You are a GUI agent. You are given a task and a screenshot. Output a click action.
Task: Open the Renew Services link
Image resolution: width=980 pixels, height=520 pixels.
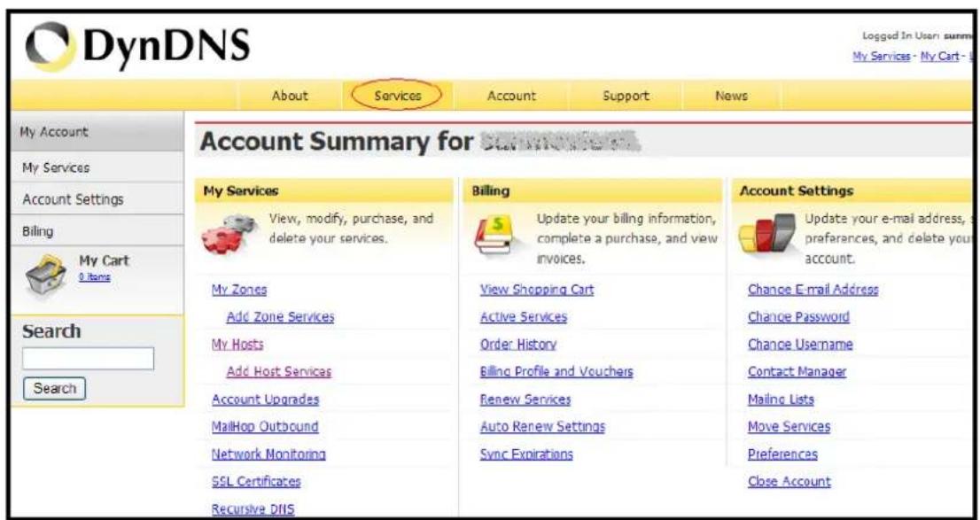(x=525, y=400)
